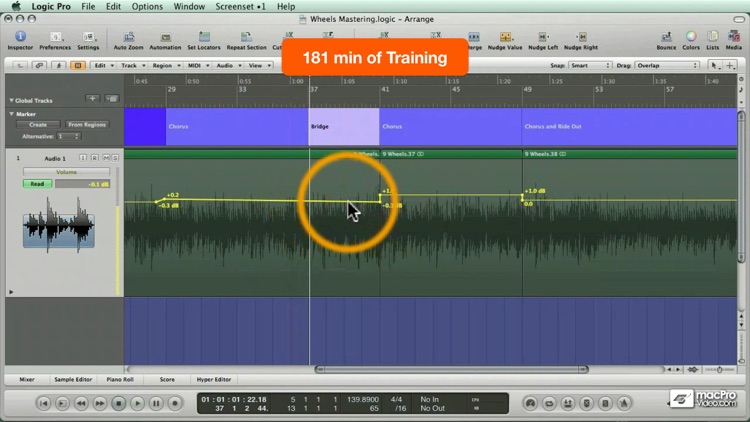Open the Hyper Editor tab
Image resolution: width=750 pixels, height=422 pixels.
coord(214,379)
